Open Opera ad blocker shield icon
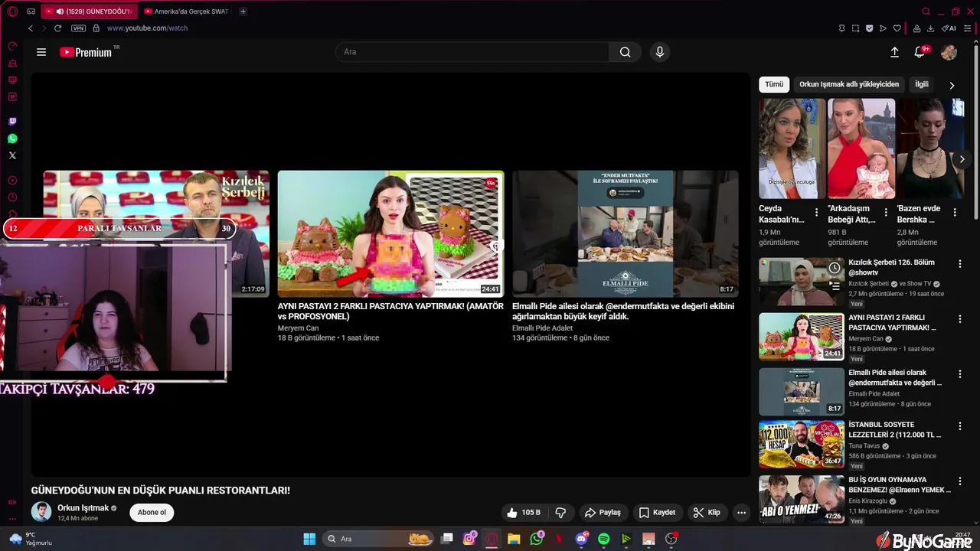The image size is (980, 551). 869,28
